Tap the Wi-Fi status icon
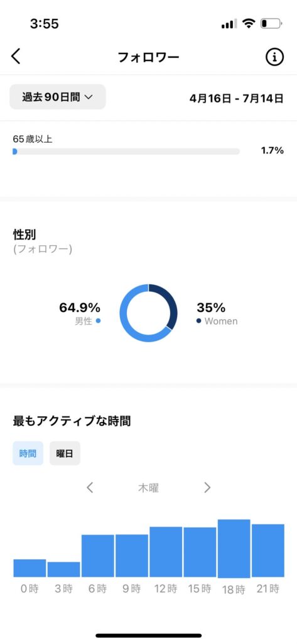 click(x=249, y=24)
